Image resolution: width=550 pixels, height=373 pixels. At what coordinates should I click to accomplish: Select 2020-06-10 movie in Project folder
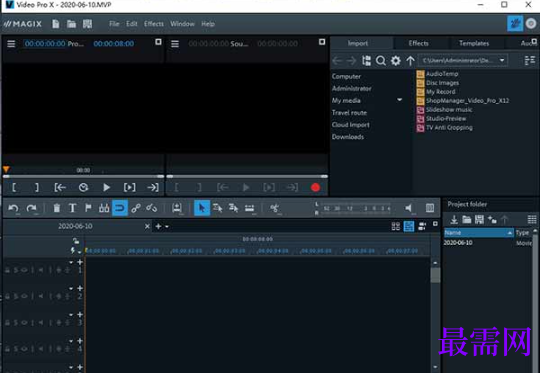pyautogui.click(x=458, y=243)
